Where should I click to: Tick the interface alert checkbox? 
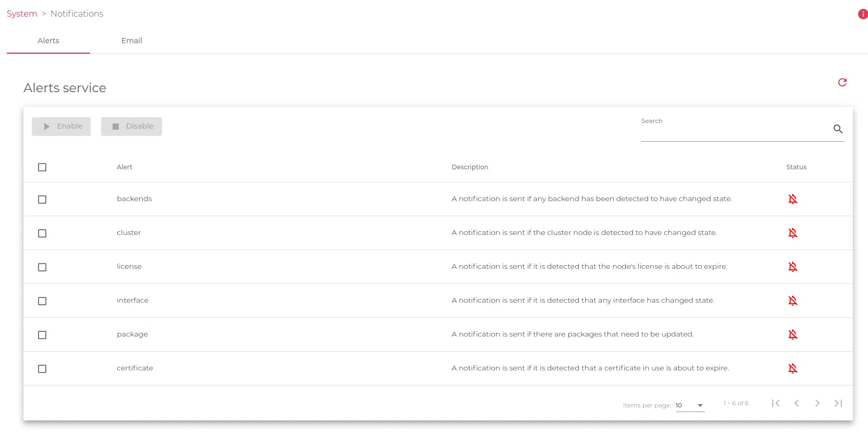(42, 301)
